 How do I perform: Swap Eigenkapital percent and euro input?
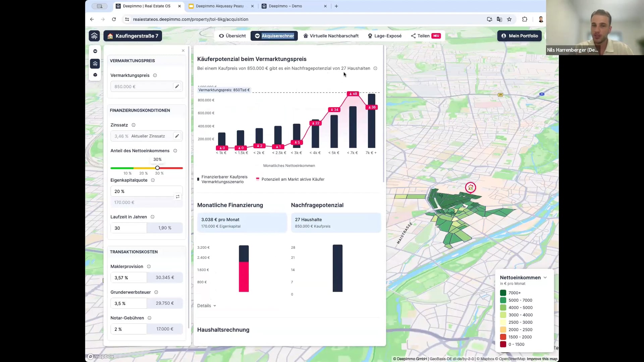[178, 197]
